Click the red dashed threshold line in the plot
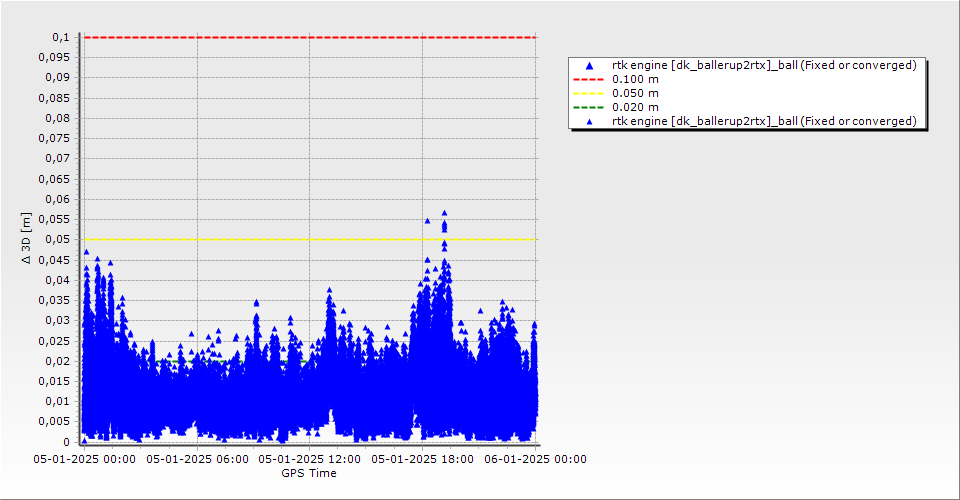This screenshot has height=500, width=960. pos(309,37)
